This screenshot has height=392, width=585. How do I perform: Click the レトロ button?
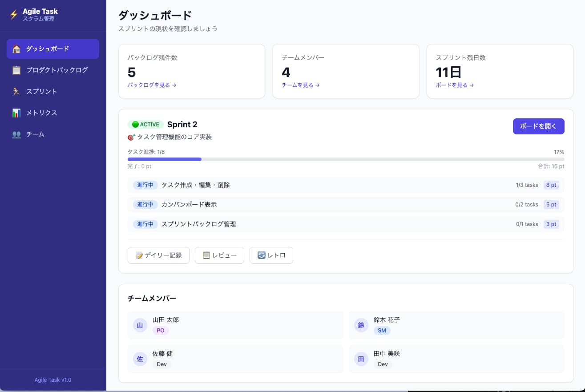271,255
